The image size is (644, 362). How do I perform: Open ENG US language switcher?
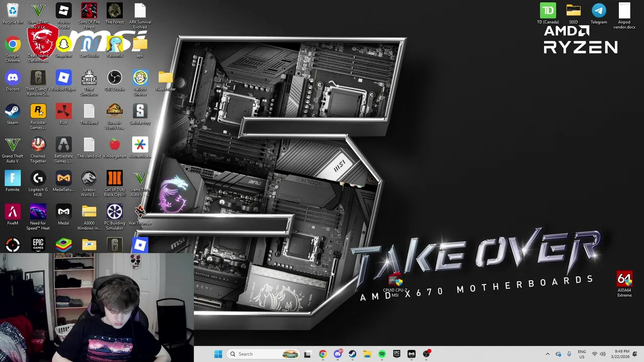point(582,354)
